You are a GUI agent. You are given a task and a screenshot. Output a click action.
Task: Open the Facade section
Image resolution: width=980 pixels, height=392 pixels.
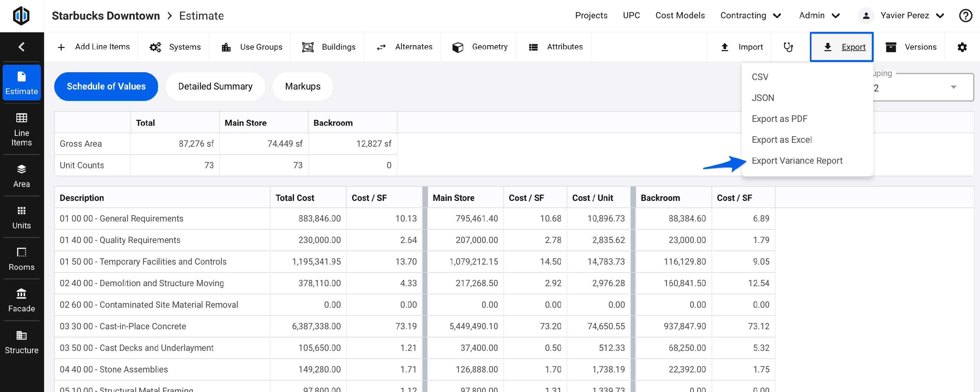click(x=21, y=300)
